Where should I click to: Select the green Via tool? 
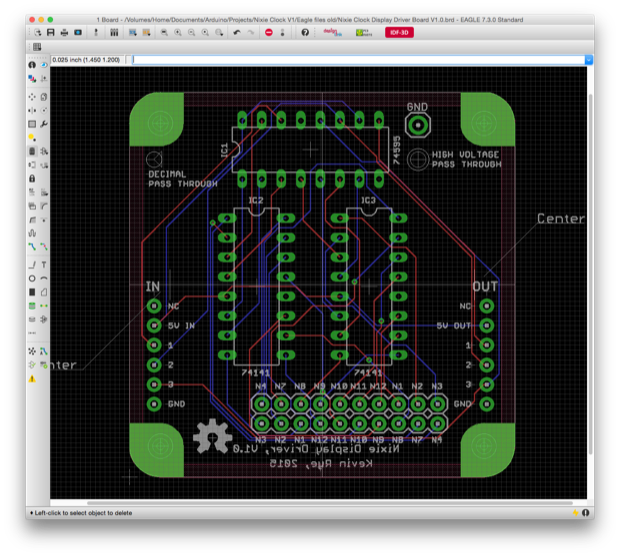tap(32, 306)
